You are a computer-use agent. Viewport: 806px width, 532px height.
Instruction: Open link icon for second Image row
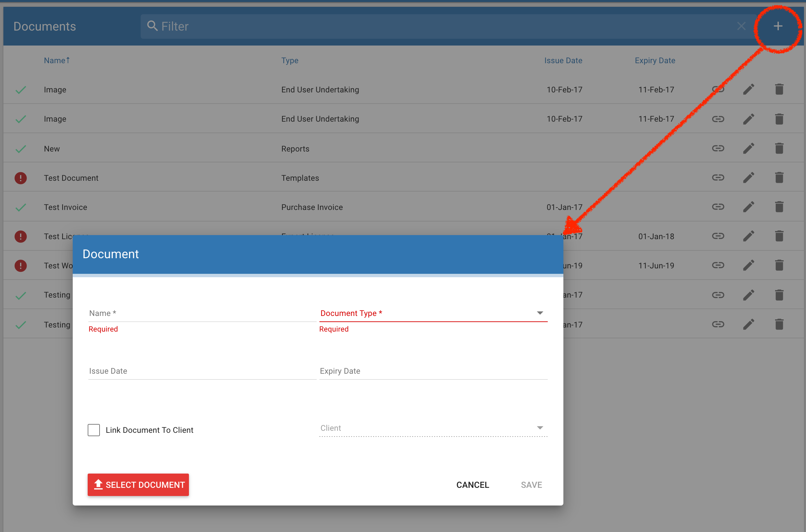[x=718, y=119]
